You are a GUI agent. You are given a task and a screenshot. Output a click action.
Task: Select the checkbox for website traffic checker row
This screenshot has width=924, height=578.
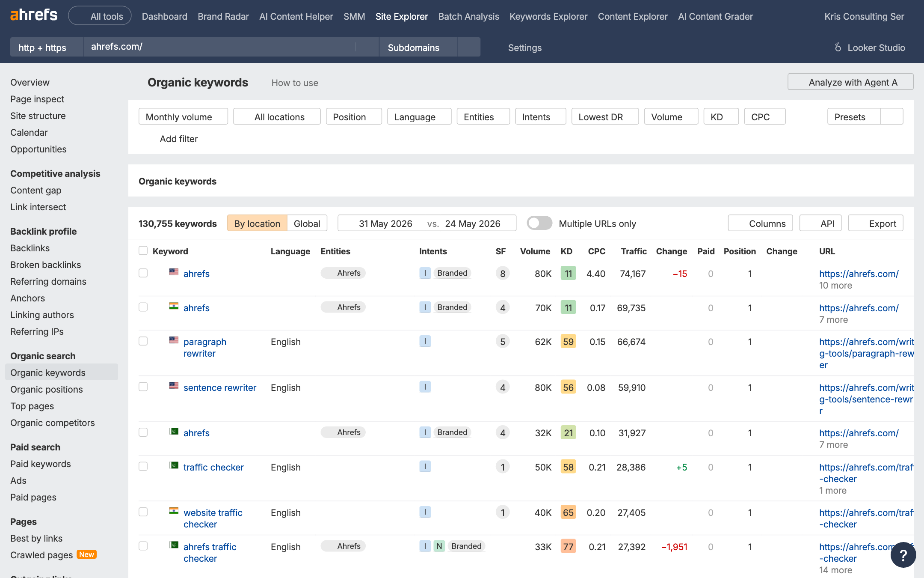point(143,512)
